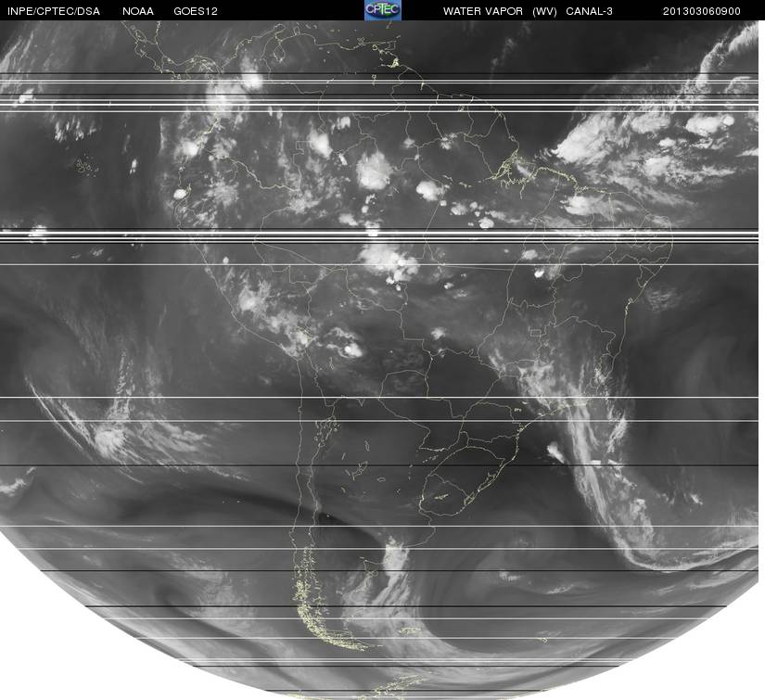Click the CANAL-3 channel label
Image resolution: width=765 pixels, height=700 pixels.
[x=589, y=11]
